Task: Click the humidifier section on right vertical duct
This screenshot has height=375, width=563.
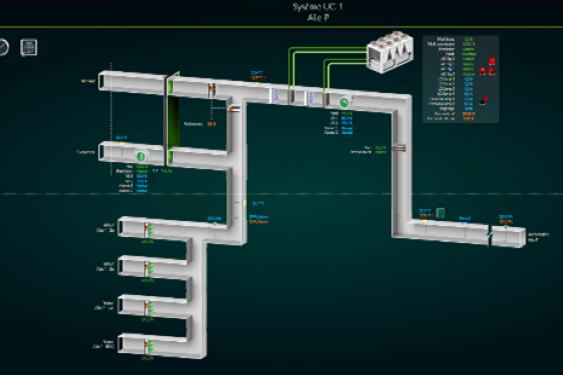Action: (x=399, y=148)
